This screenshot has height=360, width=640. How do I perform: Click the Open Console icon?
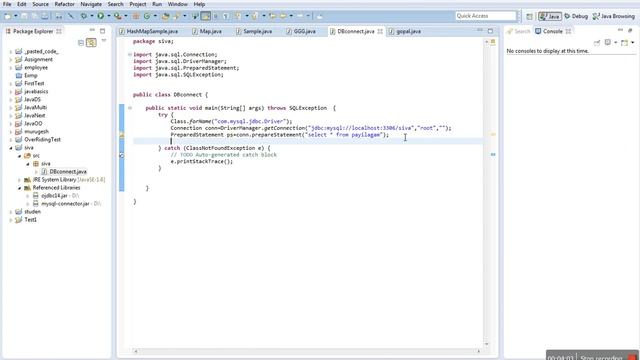[624, 42]
